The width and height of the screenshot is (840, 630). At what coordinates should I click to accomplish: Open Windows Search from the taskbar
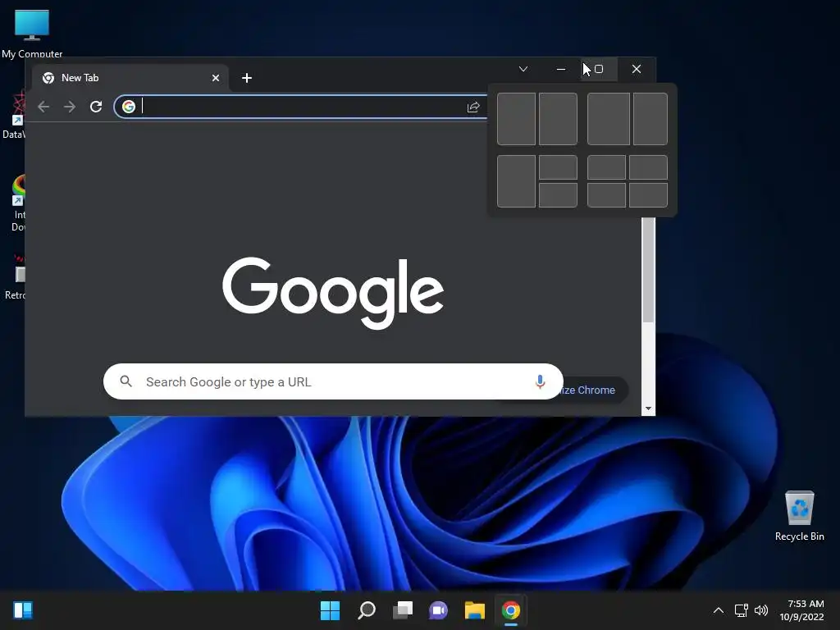pyautogui.click(x=367, y=610)
